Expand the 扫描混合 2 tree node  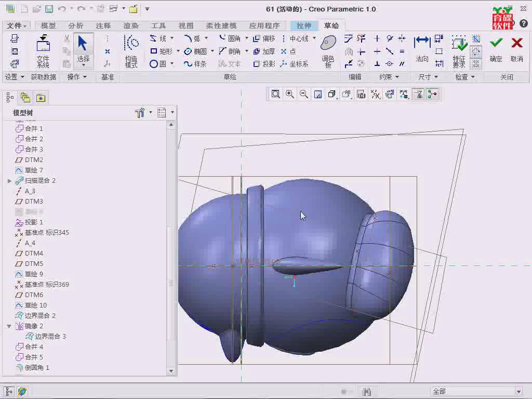[9, 181]
